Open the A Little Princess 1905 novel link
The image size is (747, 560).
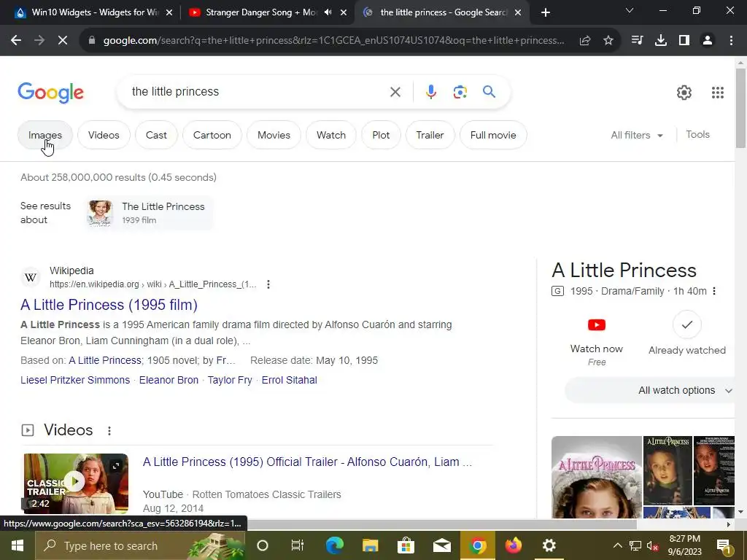tap(105, 360)
